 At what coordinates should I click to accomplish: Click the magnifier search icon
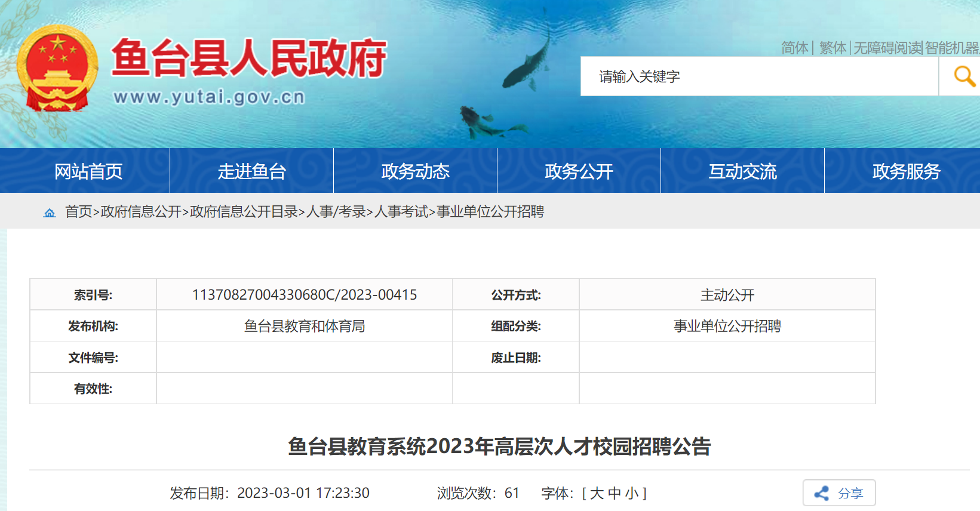coord(964,76)
